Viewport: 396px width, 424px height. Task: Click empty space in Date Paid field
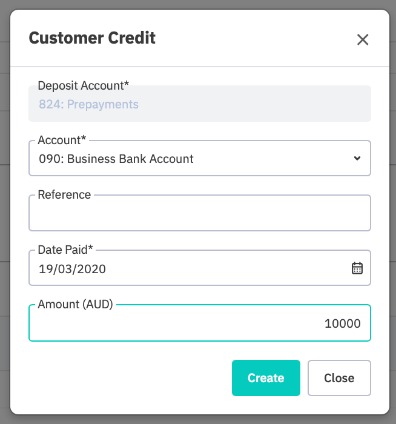click(227, 268)
